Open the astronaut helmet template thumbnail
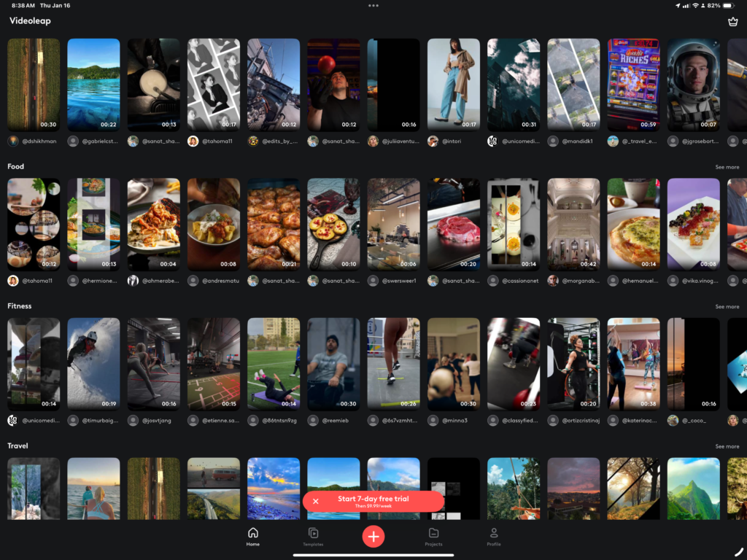The width and height of the screenshot is (747, 560). click(693, 85)
